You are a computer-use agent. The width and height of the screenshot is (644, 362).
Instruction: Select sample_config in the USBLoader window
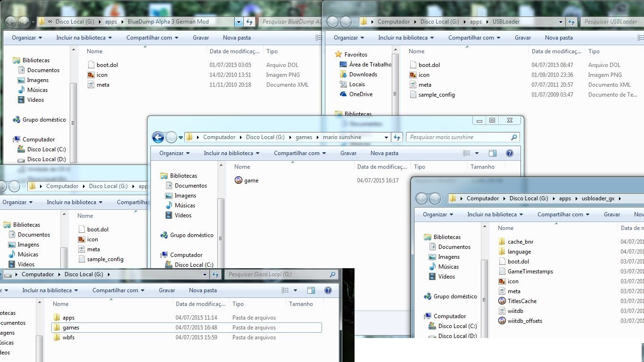[432, 95]
